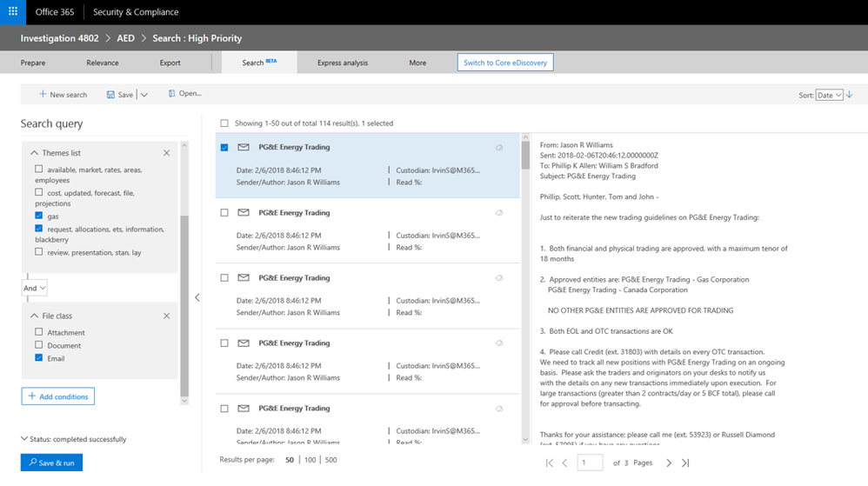Go to AED breadcrumb
The image size is (868, 486).
[125, 38]
